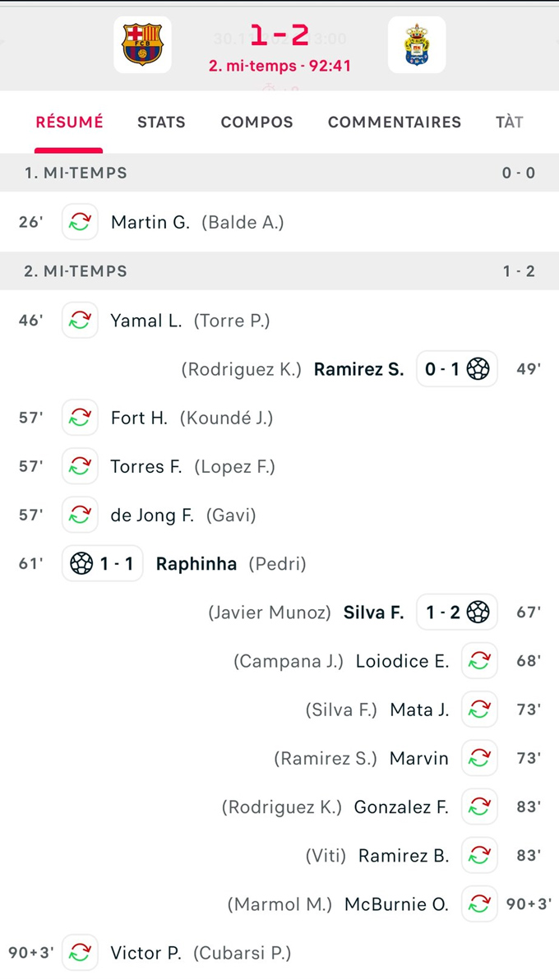Tap the substitution icon beside Loiodice E.

pyautogui.click(x=479, y=661)
